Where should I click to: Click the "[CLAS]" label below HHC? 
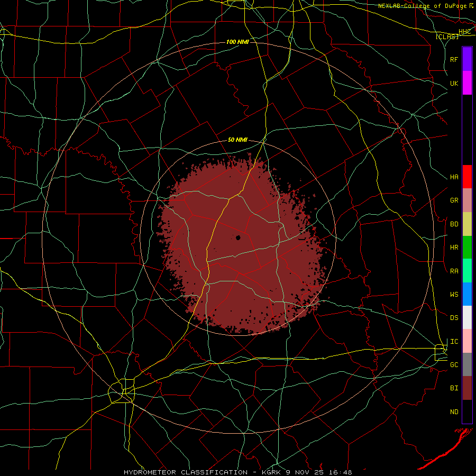tap(447, 36)
